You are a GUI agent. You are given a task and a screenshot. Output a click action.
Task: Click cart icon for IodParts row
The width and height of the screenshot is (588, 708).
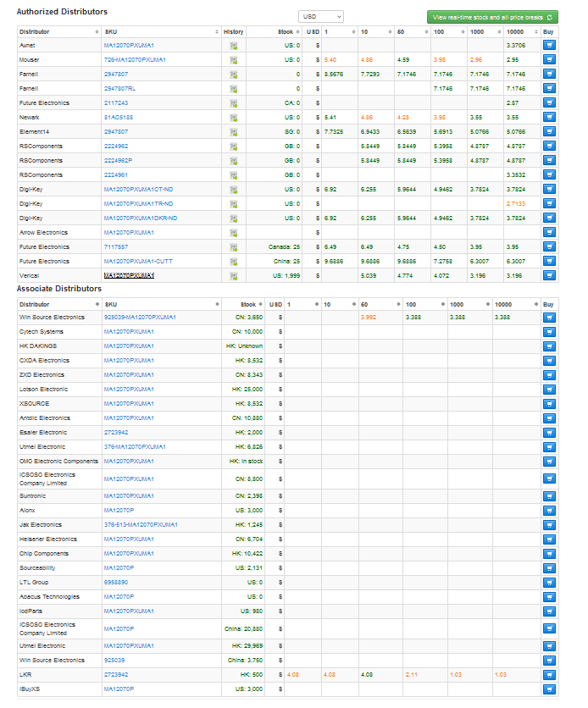[549, 611]
